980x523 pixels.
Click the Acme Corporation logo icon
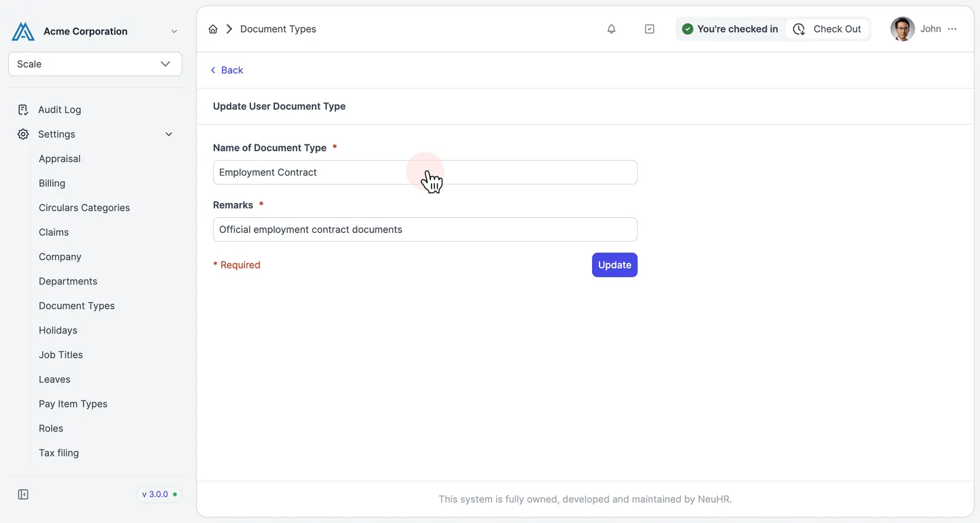pos(23,31)
